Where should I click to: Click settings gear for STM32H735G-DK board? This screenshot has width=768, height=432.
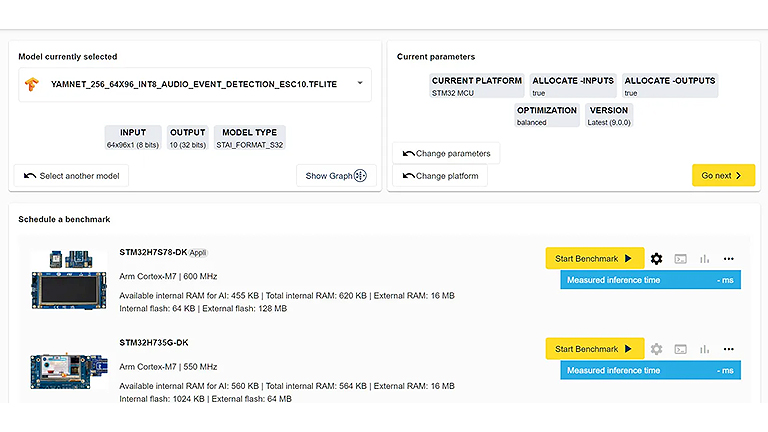pyautogui.click(x=656, y=349)
